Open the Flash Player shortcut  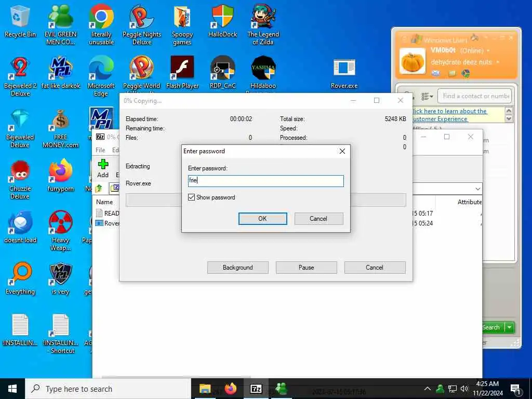coord(182,72)
